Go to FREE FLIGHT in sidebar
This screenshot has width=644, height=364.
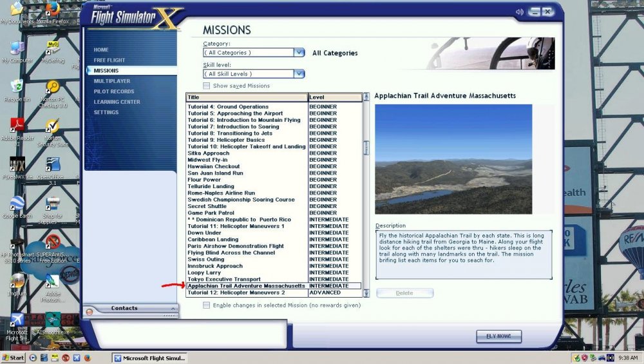click(x=109, y=60)
